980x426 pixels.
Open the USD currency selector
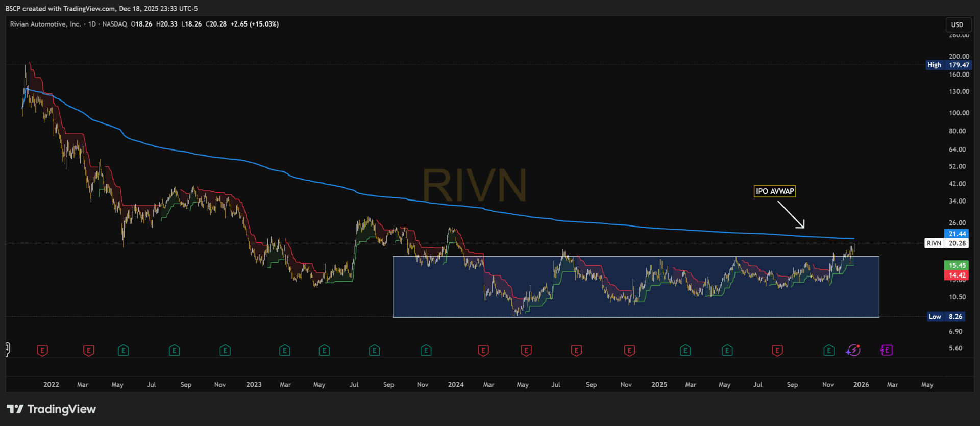pos(957,24)
